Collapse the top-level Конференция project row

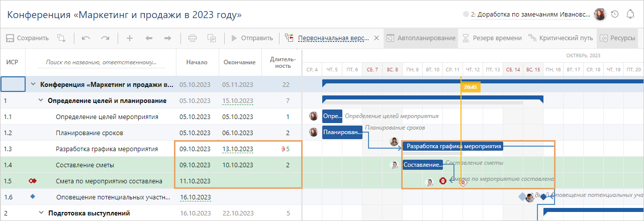[33, 84]
